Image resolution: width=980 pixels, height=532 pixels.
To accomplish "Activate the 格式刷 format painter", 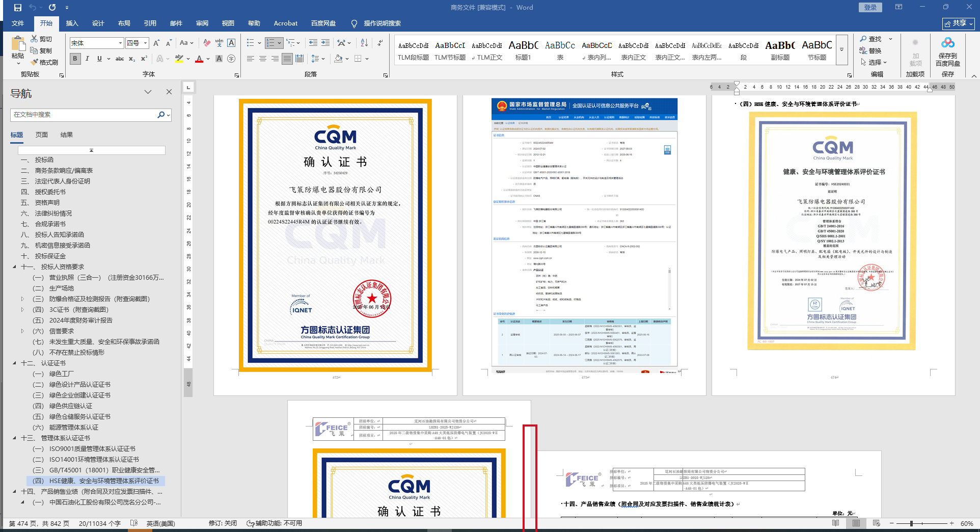I will click(44, 62).
